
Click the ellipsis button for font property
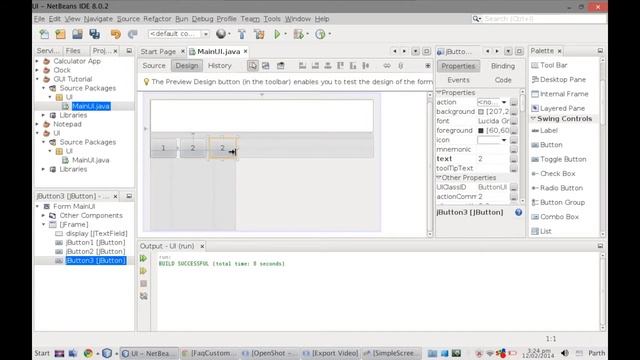coord(514,121)
